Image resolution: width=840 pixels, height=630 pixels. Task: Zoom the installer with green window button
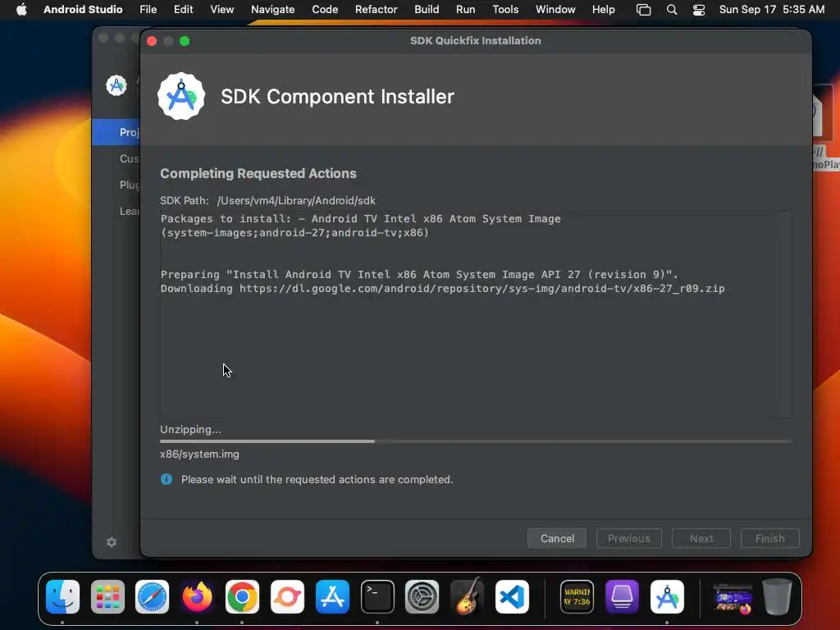click(x=185, y=41)
